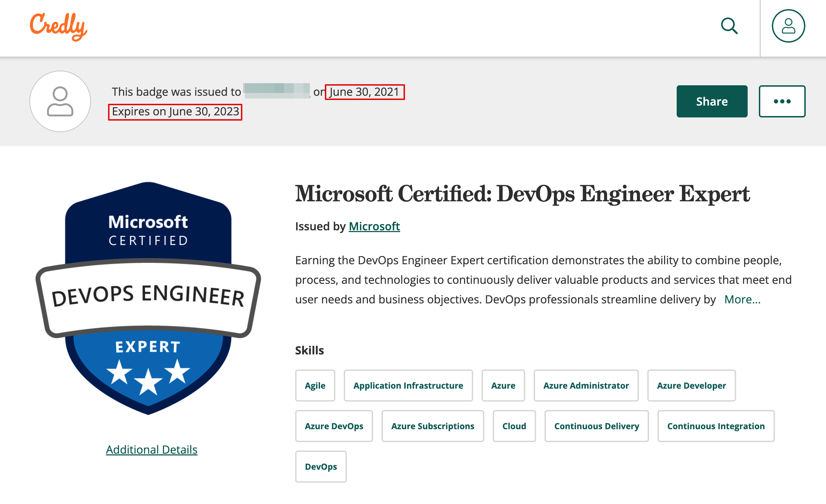Open the user account icon
Viewport: 826px width, 504px height.
788,26
